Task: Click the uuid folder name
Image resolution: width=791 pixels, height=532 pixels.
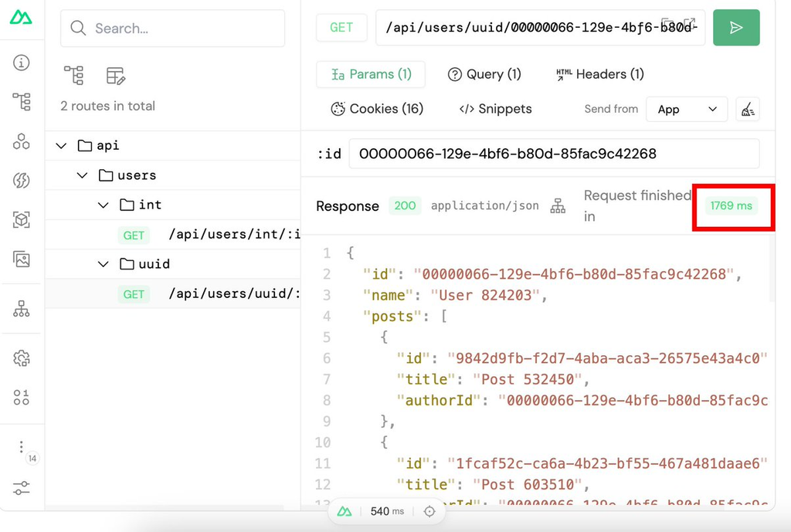Action: [x=154, y=264]
